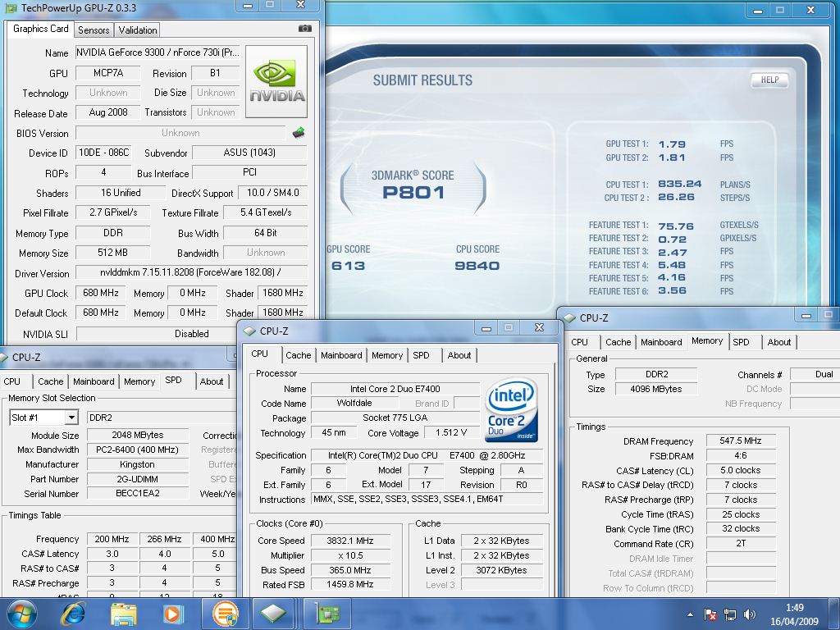
Task: Click Command Rate value 2T
Action: [741, 543]
